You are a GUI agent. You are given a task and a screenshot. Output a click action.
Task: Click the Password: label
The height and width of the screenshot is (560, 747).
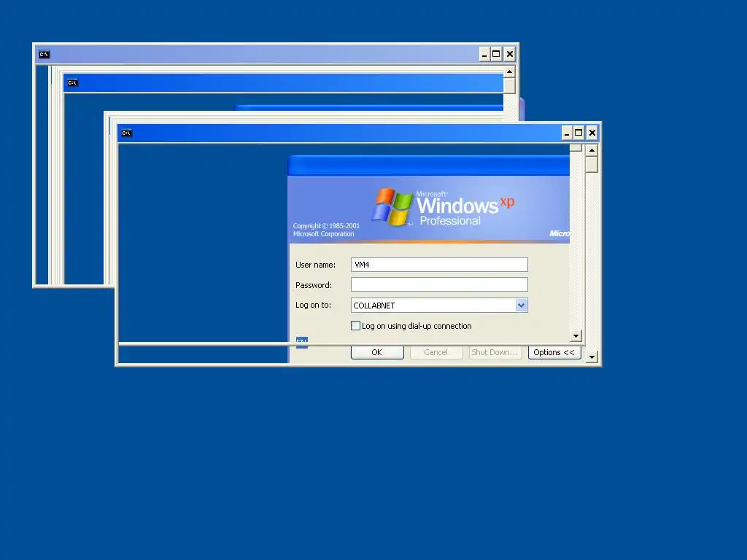pos(314,285)
